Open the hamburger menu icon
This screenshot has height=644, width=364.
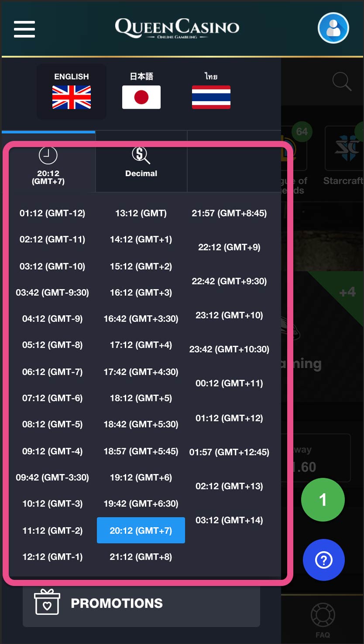click(24, 29)
